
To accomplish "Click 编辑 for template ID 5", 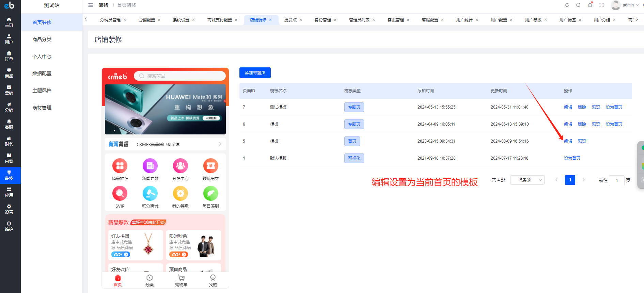I will (x=568, y=141).
